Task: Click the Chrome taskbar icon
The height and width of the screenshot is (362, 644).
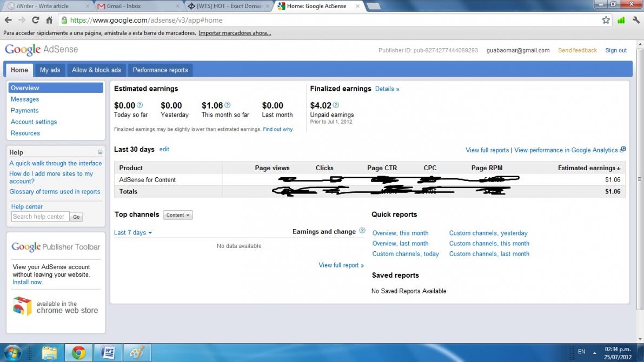Action: [x=78, y=353]
